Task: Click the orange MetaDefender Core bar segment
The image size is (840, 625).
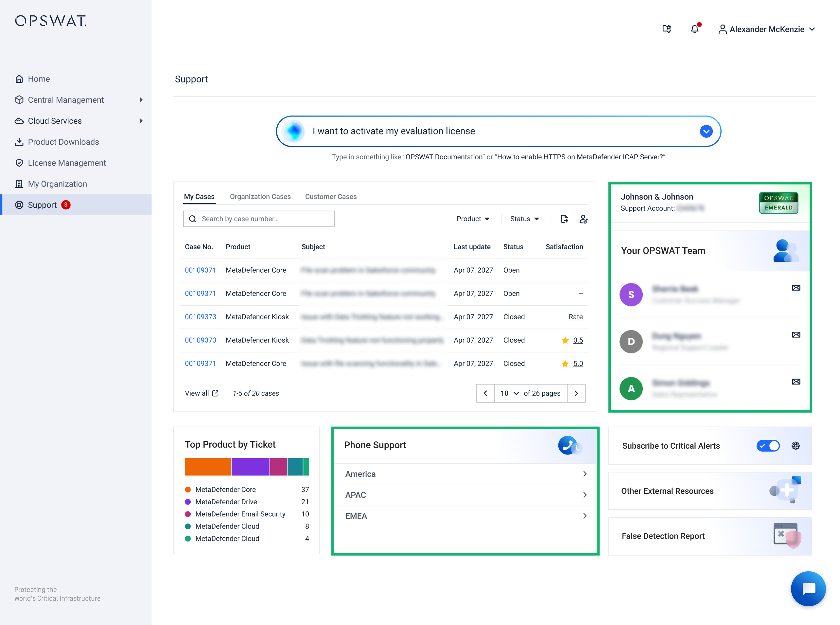Action: coord(208,467)
